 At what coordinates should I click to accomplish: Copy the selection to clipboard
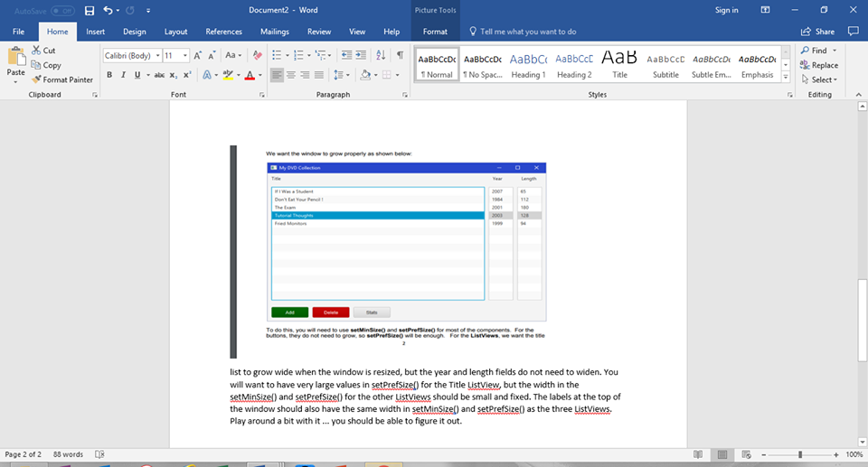(46, 65)
